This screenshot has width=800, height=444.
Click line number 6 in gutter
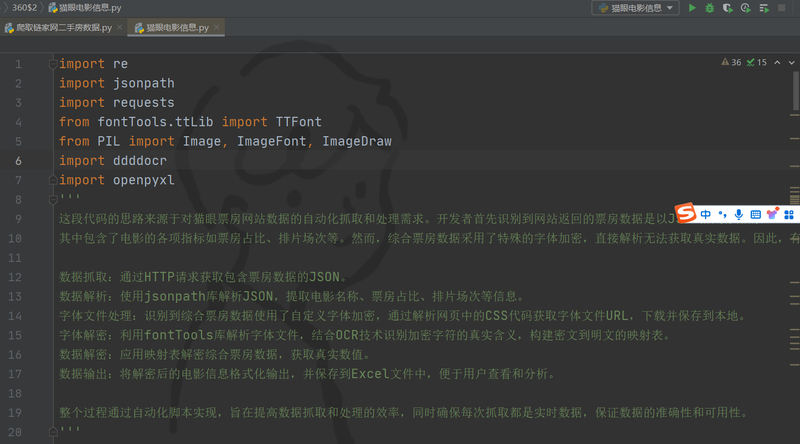point(18,161)
